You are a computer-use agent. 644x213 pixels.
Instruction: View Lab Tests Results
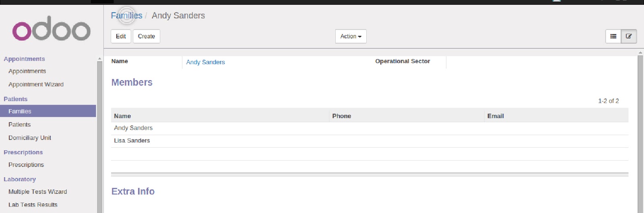(x=33, y=205)
